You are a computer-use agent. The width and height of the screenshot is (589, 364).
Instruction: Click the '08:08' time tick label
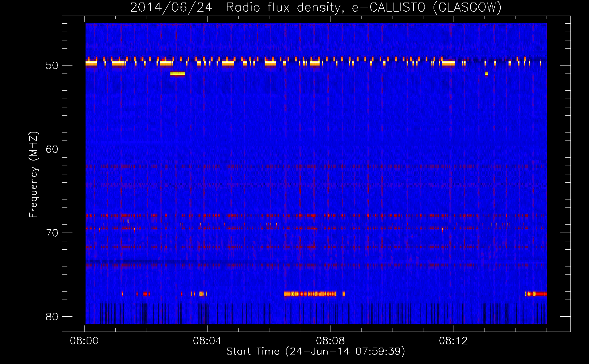coord(331,341)
